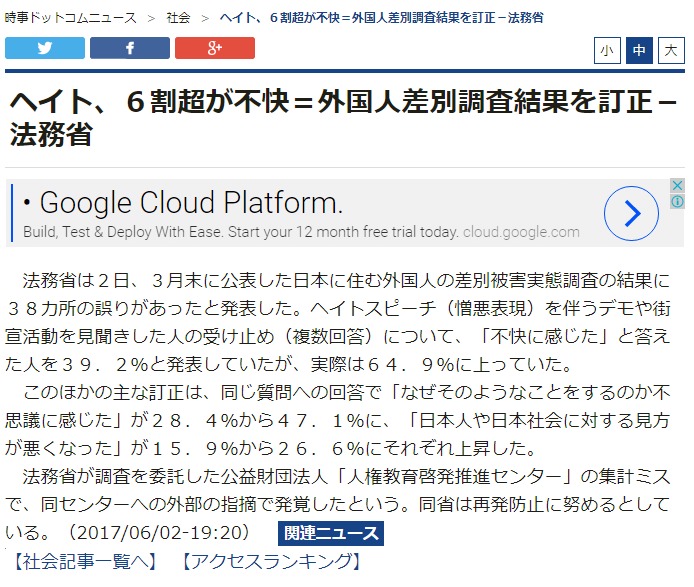The height and width of the screenshot is (587, 694).
Task: Click the article title in the breadcrumb
Action: pyautogui.click(x=380, y=18)
